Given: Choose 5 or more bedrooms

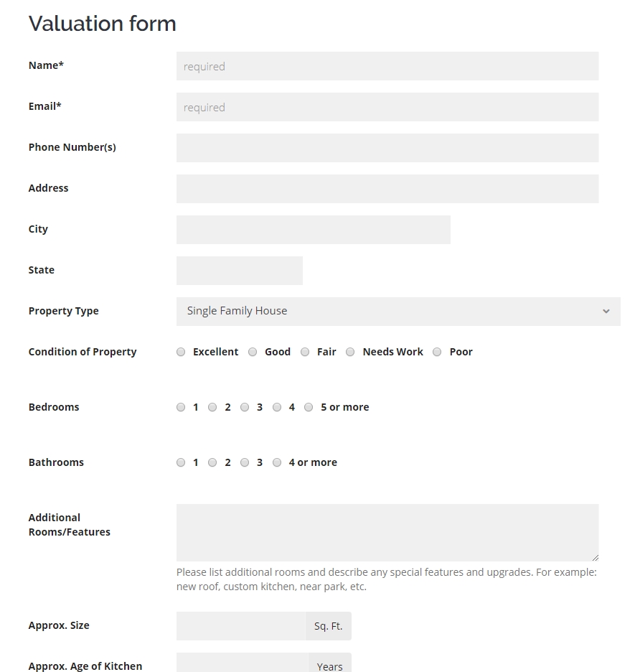Looking at the screenshot, I should coord(309,407).
